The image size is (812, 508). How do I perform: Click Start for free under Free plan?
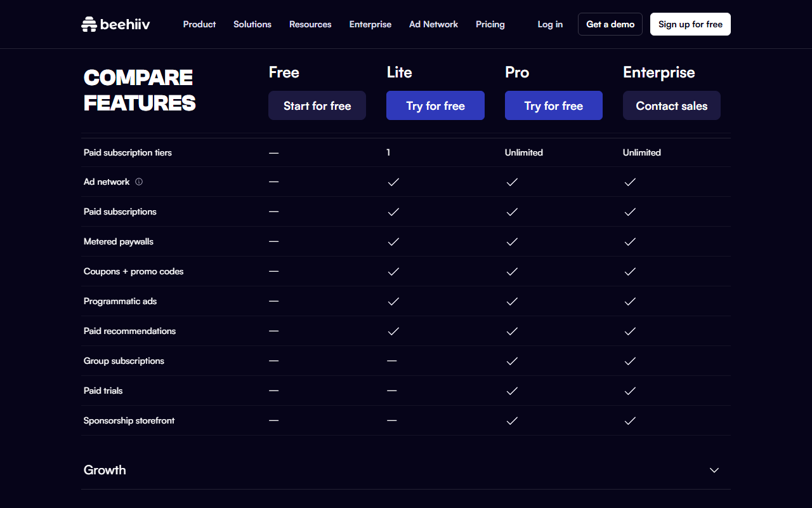click(x=317, y=105)
